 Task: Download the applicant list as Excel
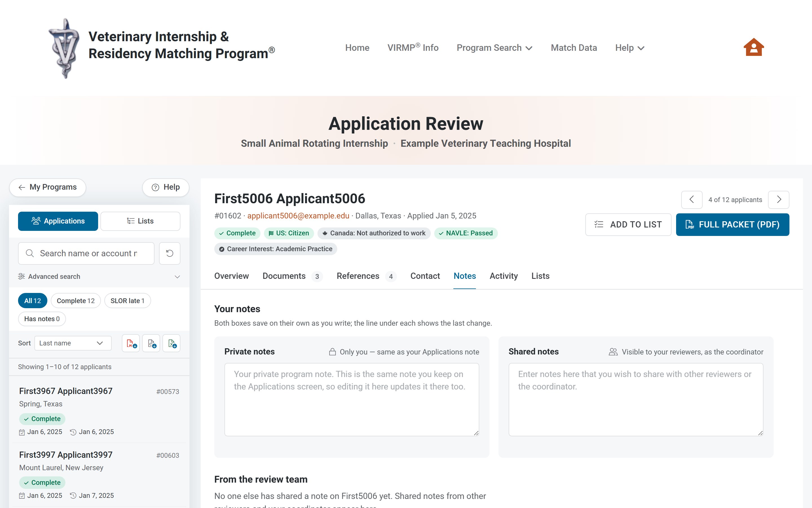[171, 343]
